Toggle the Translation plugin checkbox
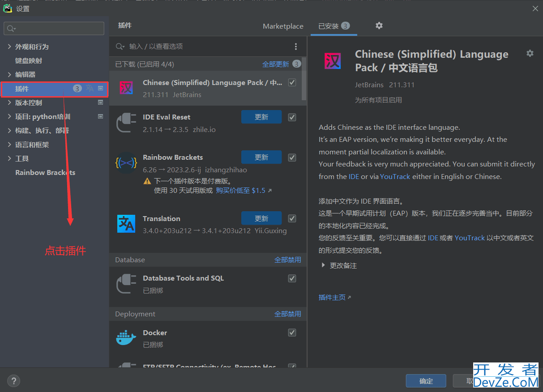Image resolution: width=543 pixels, height=392 pixels. [292, 218]
